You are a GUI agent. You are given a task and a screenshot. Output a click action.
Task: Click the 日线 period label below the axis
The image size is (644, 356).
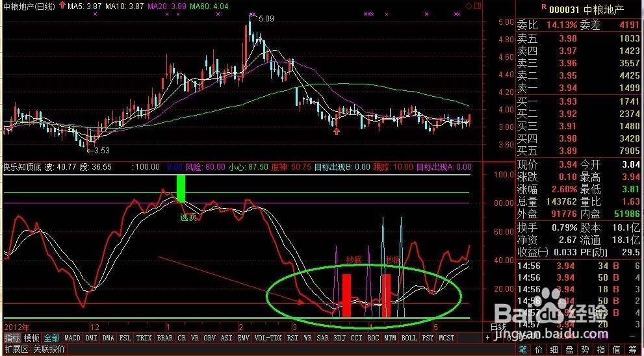(498, 327)
